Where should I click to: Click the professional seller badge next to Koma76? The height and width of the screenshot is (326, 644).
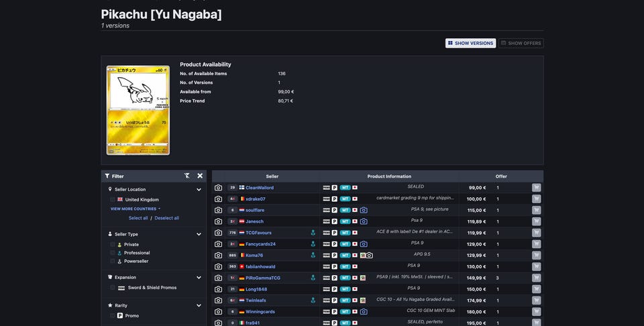[x=313, y=256]
